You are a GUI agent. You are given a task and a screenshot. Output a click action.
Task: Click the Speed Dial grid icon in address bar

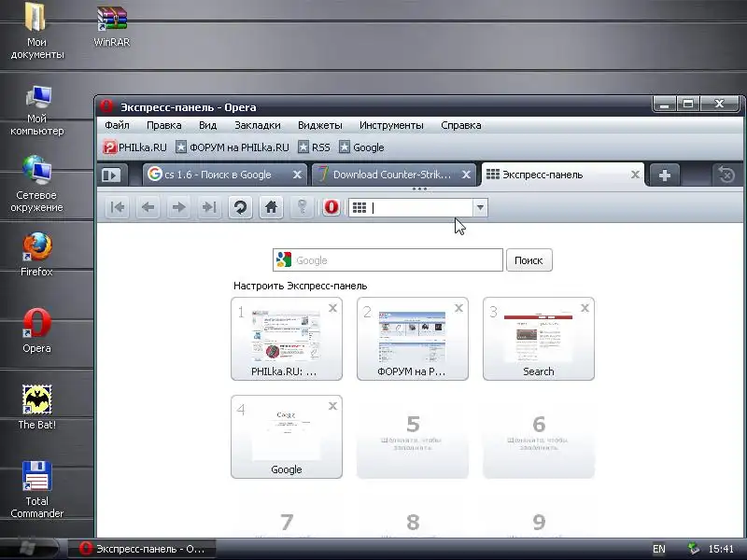[359, 207]
